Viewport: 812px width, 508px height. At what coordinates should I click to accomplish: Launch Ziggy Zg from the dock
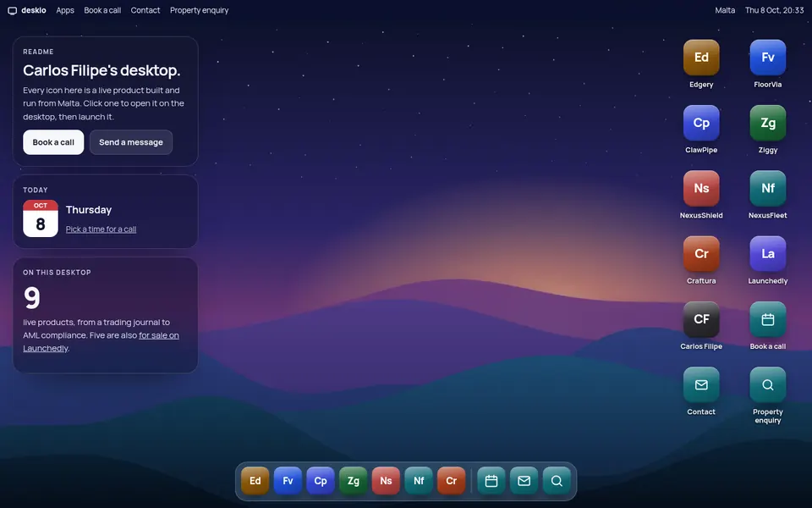pyautogui.click(x=354, y=481)
